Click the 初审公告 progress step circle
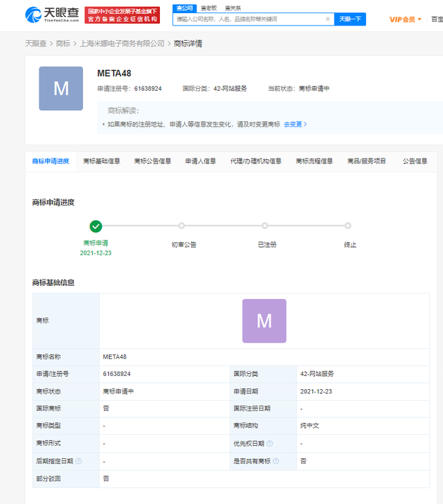Viewport: 443px width, 504px height. click(181, 226)
